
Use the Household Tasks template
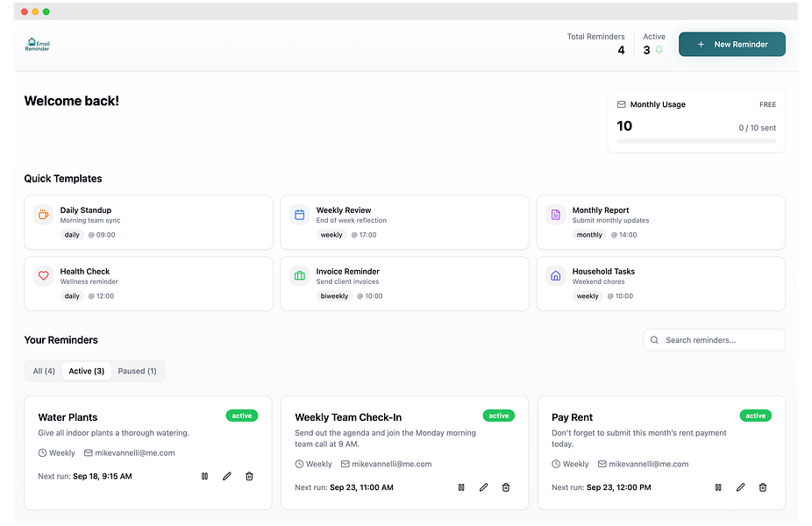coord(661,284)
